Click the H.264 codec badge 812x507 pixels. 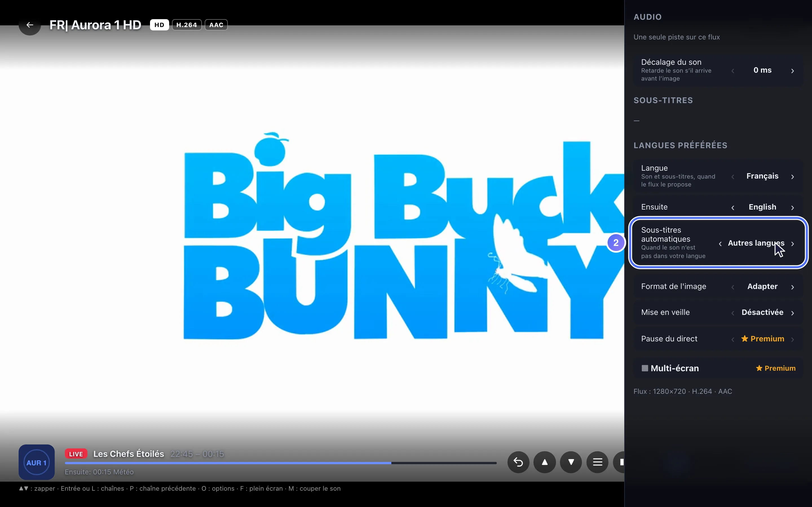click(187, 25)
